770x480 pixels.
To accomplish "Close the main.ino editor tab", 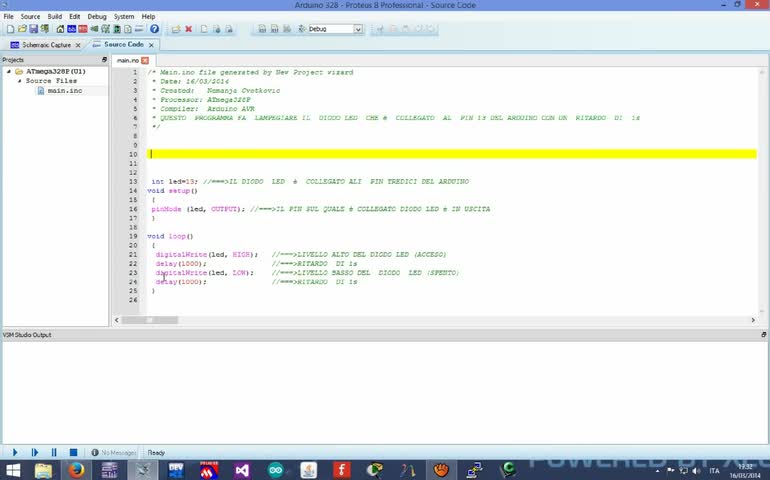I will coord(145,60).
